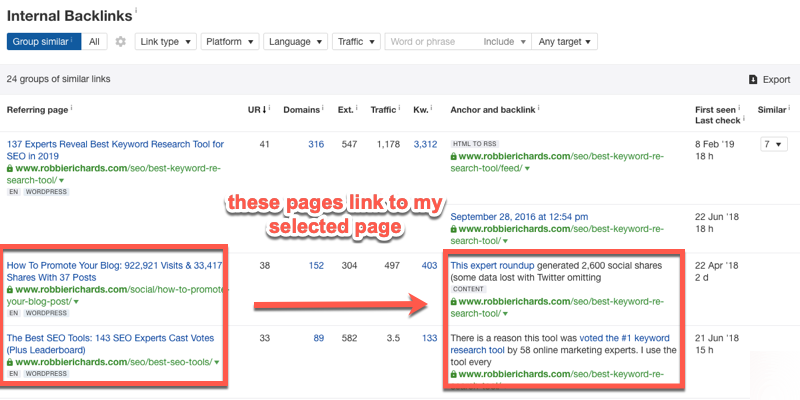Open the Any target dropdown

click(564, 42)
